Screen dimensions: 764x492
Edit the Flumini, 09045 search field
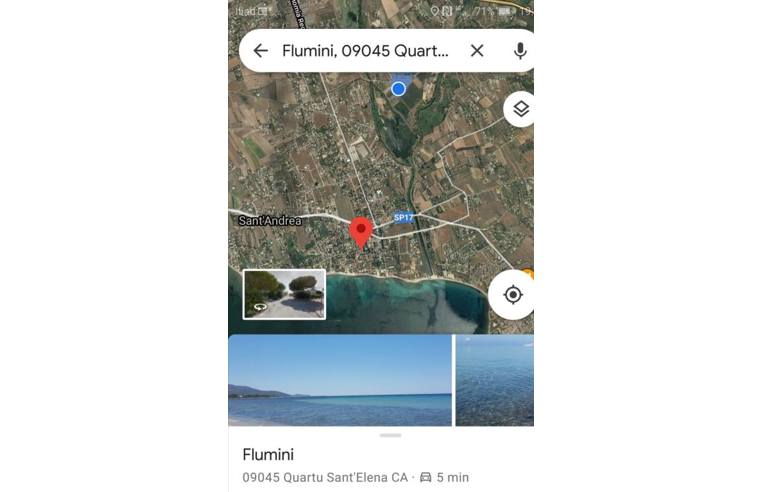[x=365, y=51]
